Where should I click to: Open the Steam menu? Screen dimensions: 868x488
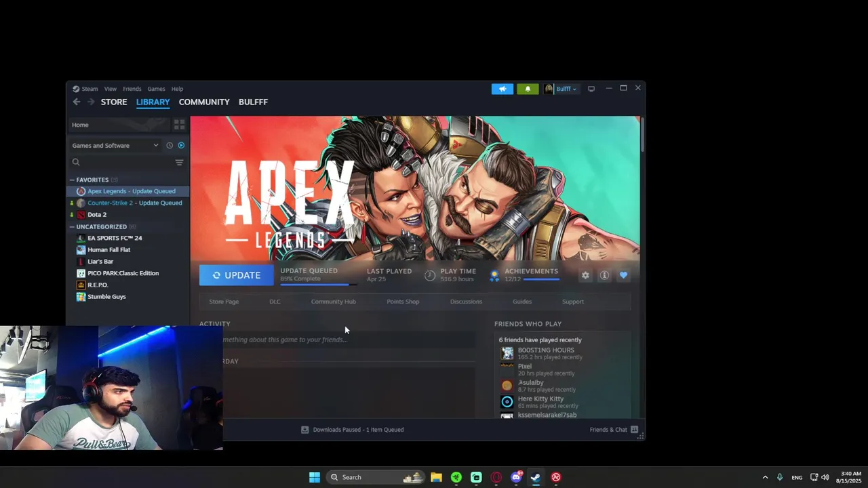[x=85, y=89]
